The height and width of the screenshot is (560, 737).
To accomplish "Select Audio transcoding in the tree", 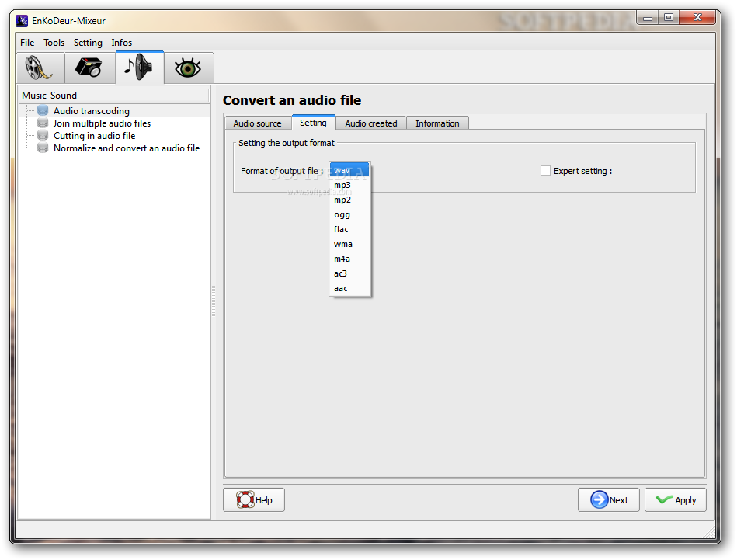I will coord(92,111).
